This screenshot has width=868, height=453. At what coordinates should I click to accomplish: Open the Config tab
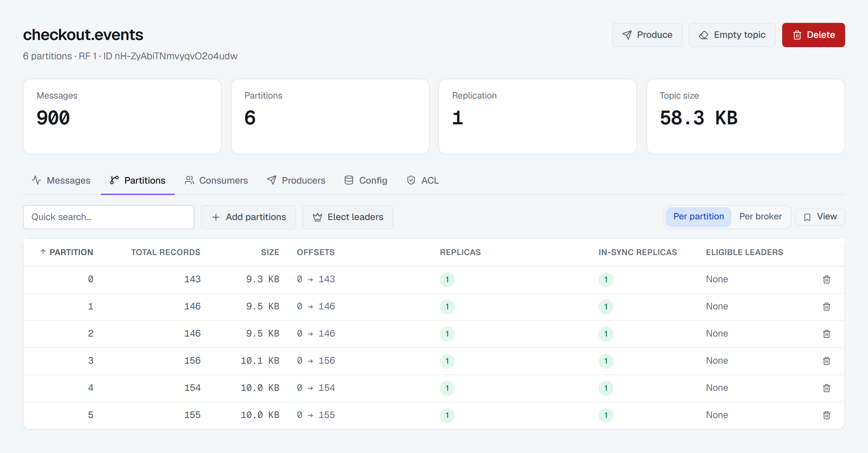click(x=366, y=180)
